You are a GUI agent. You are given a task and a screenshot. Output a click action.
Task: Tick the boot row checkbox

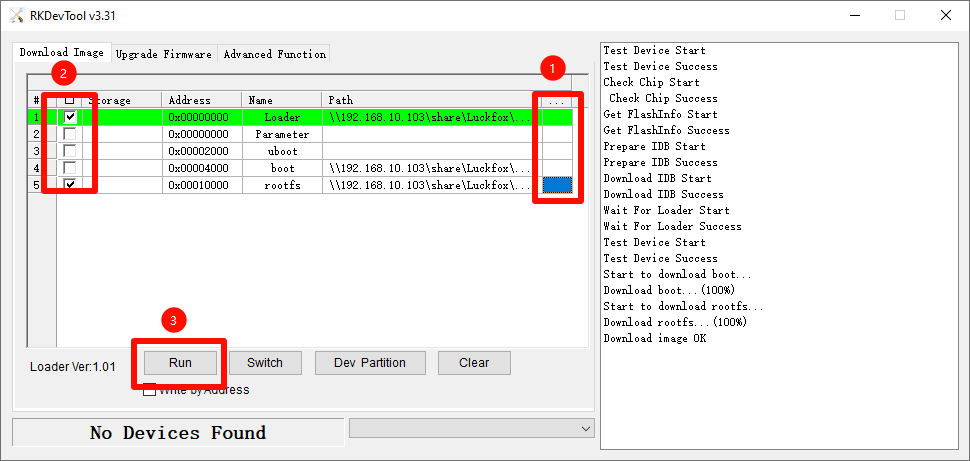(70, 168)
